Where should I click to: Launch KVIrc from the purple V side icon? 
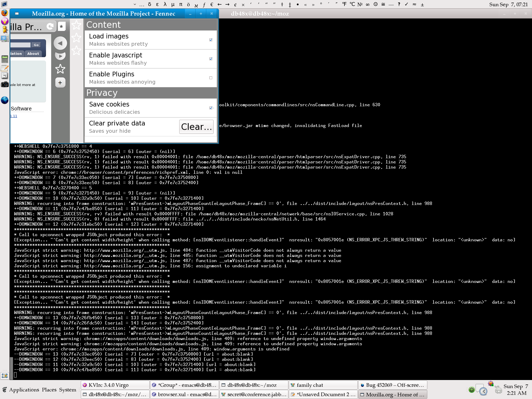(5, 21)
